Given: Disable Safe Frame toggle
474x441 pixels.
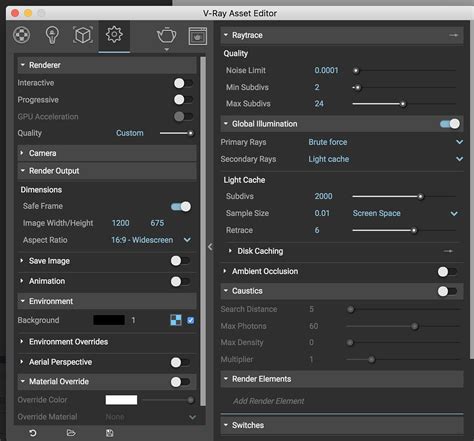Looking at the screenshot, I should coord(181,207).
